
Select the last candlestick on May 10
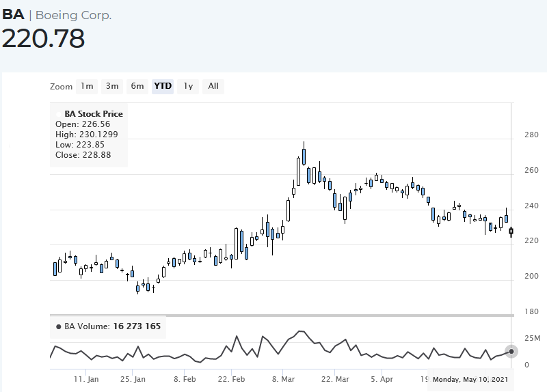(x=511, y=233)
